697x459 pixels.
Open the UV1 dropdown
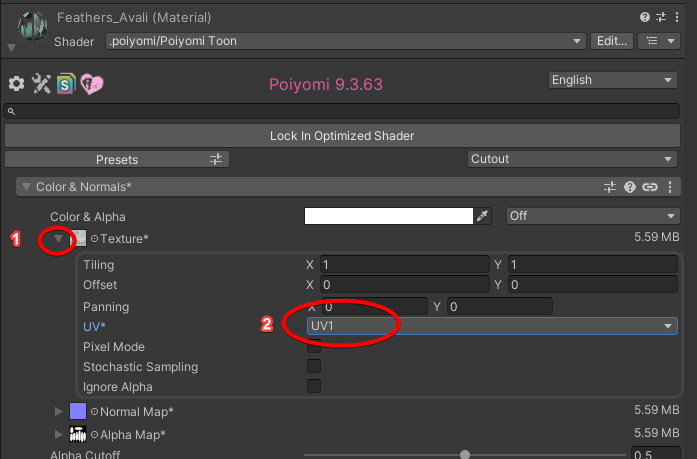click(492, 326)
